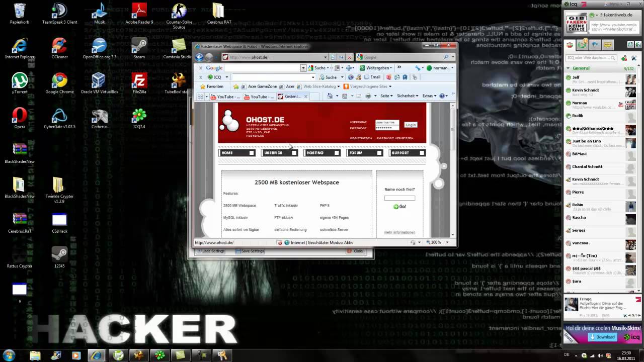The image size is (644, 362).
Task: Click the Name noch frei input field
Action: [399, 198]
